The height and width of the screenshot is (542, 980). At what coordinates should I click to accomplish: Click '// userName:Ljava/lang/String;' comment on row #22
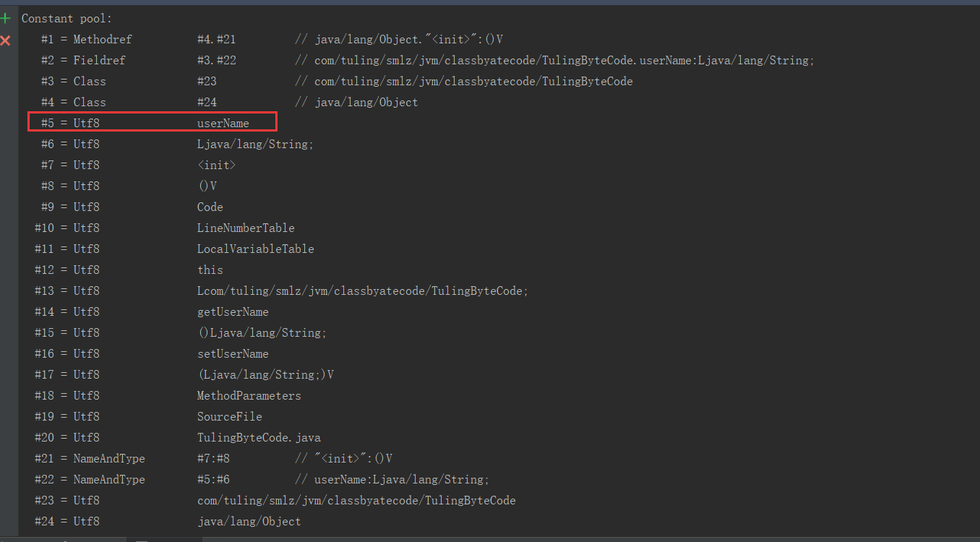click(392, 479)
